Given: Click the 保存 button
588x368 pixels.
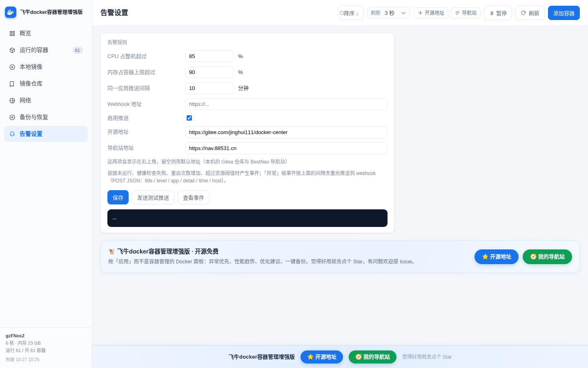Looking at the screenshot, I should point(118,197).
